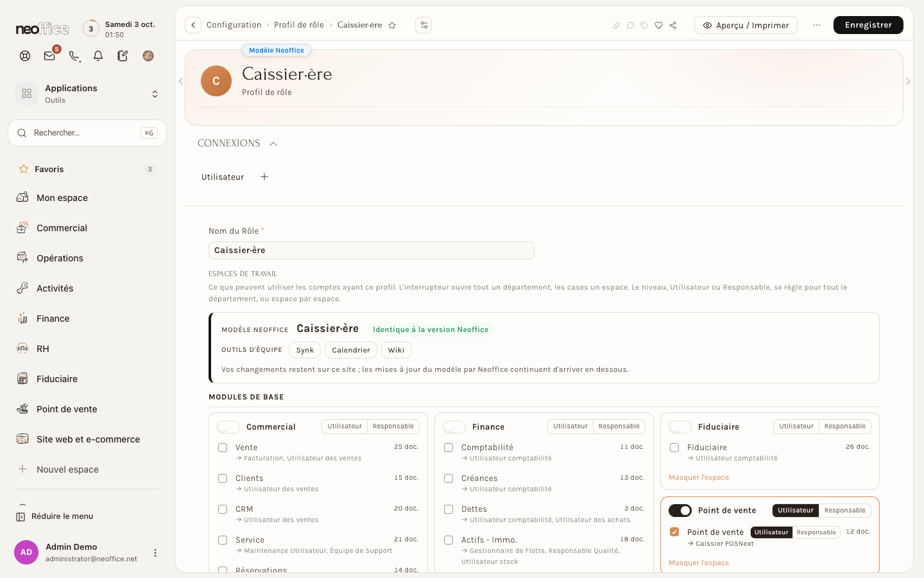Viewport: 924px width, 578px height.
Task: Open Admin Demo account options menu
Action: (155, 553)
